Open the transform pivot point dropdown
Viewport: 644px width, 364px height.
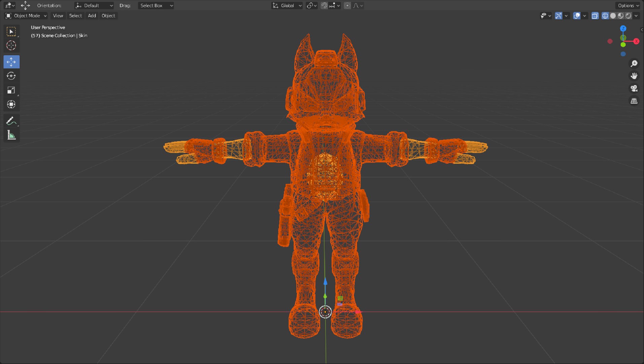(312, 5)
